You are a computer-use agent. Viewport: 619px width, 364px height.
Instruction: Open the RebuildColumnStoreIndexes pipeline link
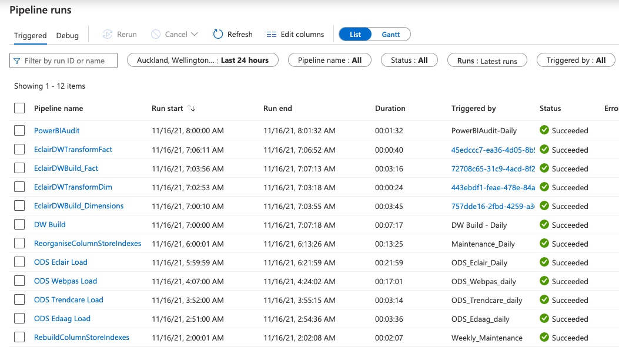click(x=82, y=338)
